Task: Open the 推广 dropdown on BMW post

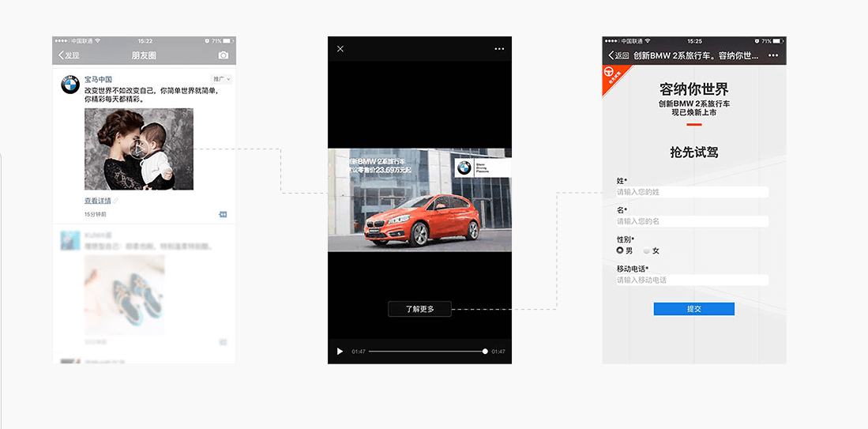Action: 221,80
